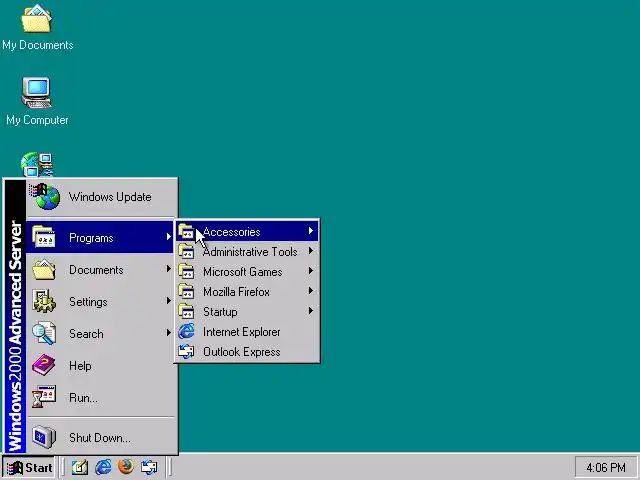Expand the Programs submenu arrow
Image resolution: width=640 pixels, height=480 pixels.
(x=169, y=237)
